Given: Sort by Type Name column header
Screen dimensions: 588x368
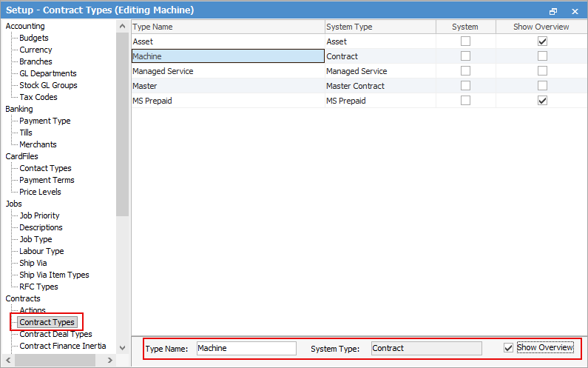Looking at the screenshot, I should click(228, 27).
